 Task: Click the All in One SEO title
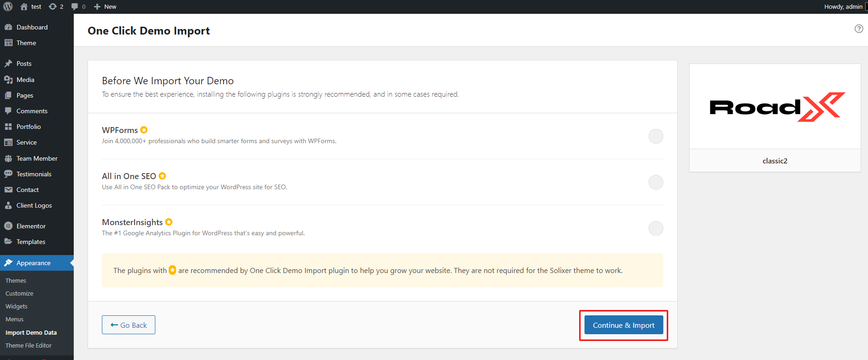coord(129,176)
